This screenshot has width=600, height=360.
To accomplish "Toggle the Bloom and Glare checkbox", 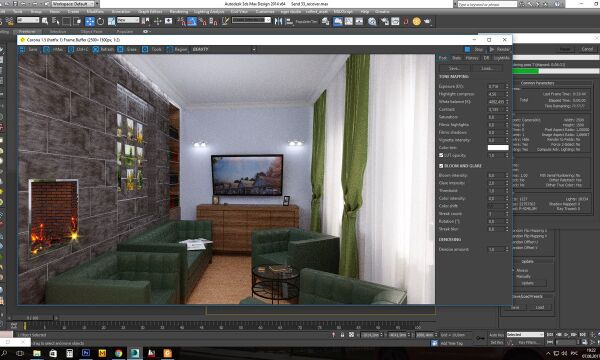I will (x=441, y=166).
